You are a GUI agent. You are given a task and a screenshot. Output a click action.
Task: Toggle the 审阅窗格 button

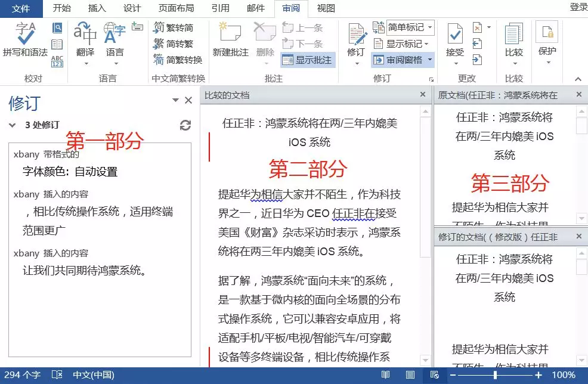398,60
